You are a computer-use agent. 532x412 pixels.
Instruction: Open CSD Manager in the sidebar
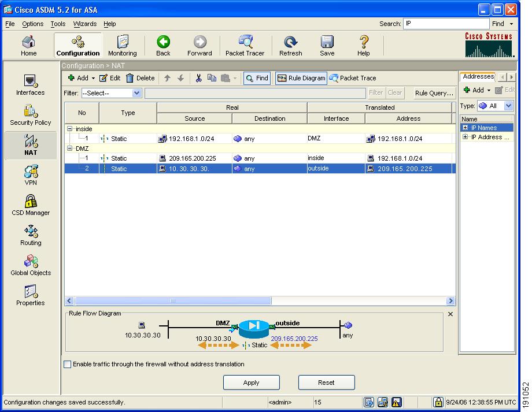tap(31, 205)
